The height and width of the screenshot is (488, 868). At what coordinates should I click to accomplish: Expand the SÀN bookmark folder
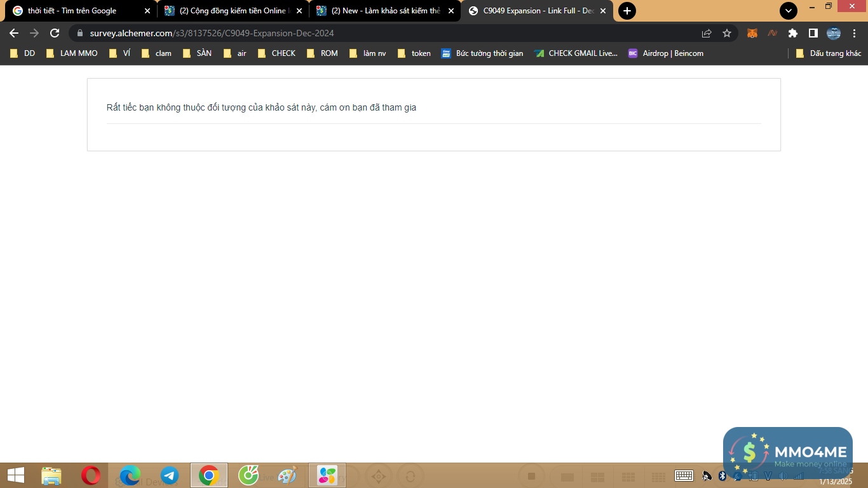click(197, 53)
